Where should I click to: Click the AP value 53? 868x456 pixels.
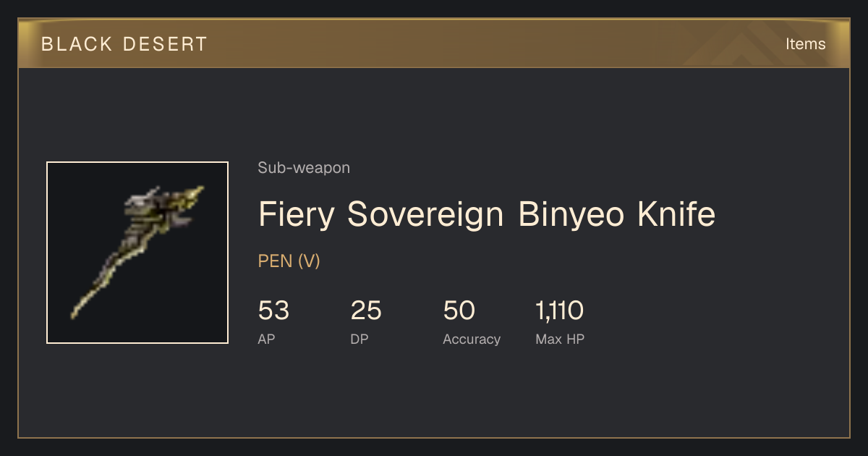273,311
